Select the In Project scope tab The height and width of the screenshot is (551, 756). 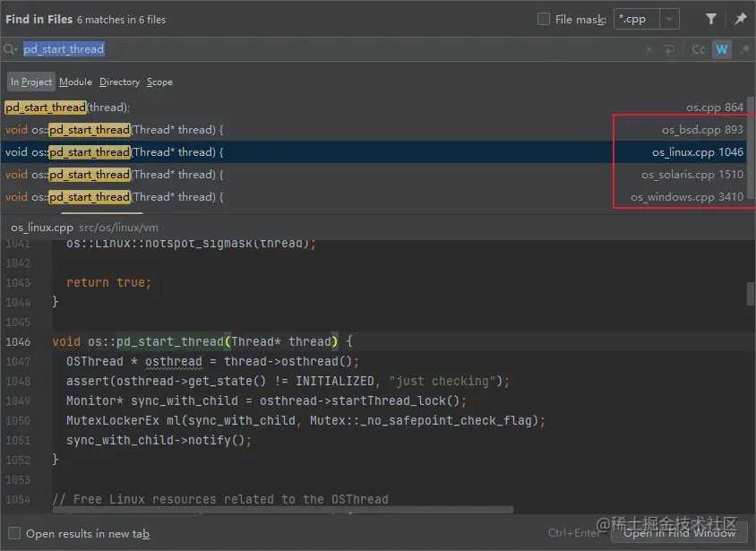[30, 82]
